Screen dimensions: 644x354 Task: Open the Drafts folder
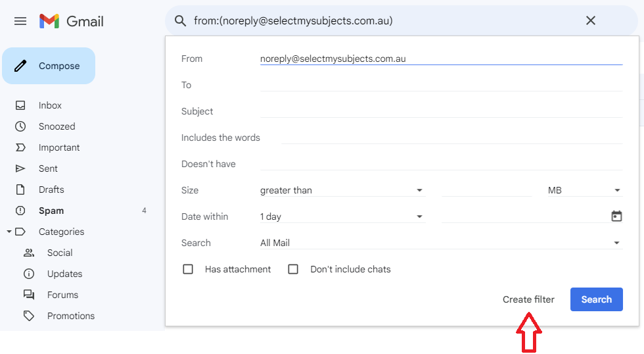51,190
